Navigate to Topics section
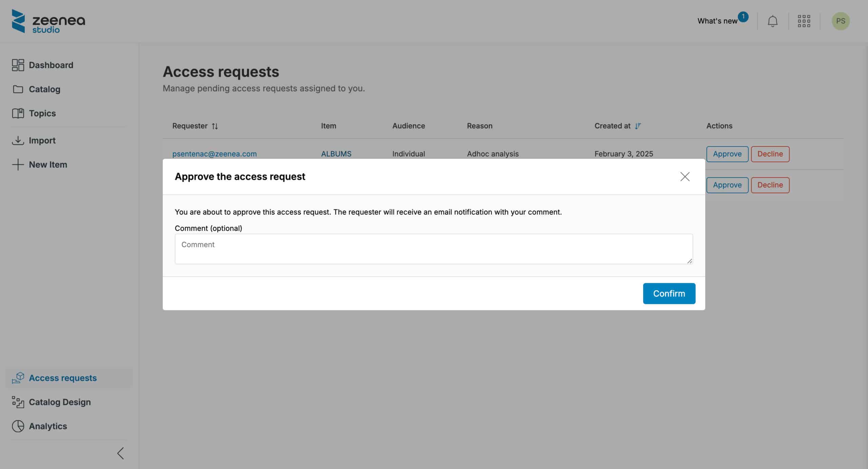Screen dimensions: 868x469 click(42, 113)
